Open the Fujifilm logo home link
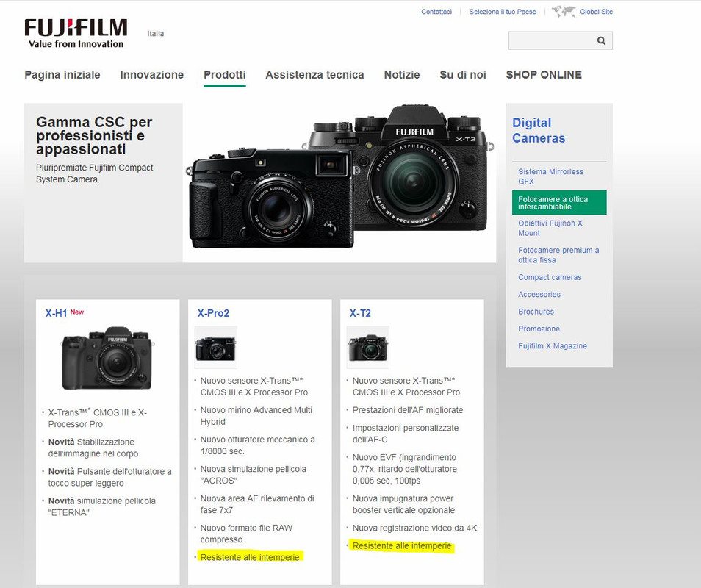 tap(76, 33)
